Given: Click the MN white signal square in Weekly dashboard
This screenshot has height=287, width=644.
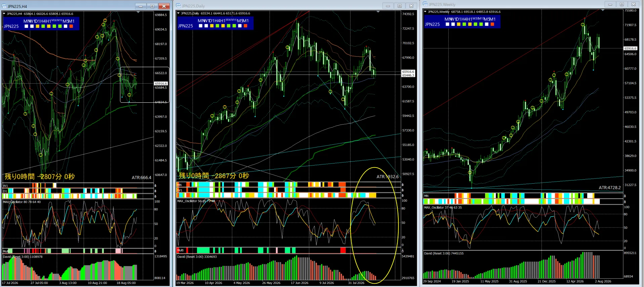Looking at the screenshot, I should click(x=447, y=24).
